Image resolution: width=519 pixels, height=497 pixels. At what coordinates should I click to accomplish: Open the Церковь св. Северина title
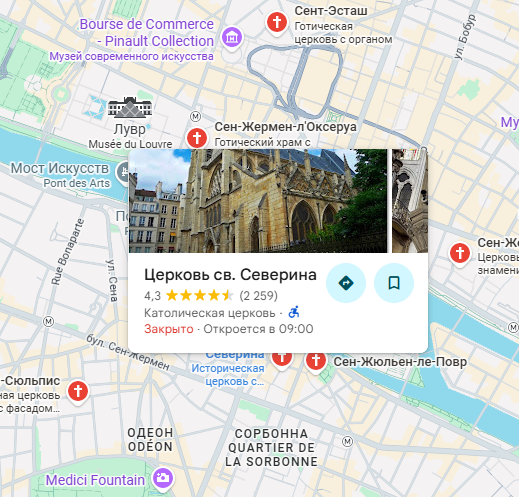click(x=230, y=275)
